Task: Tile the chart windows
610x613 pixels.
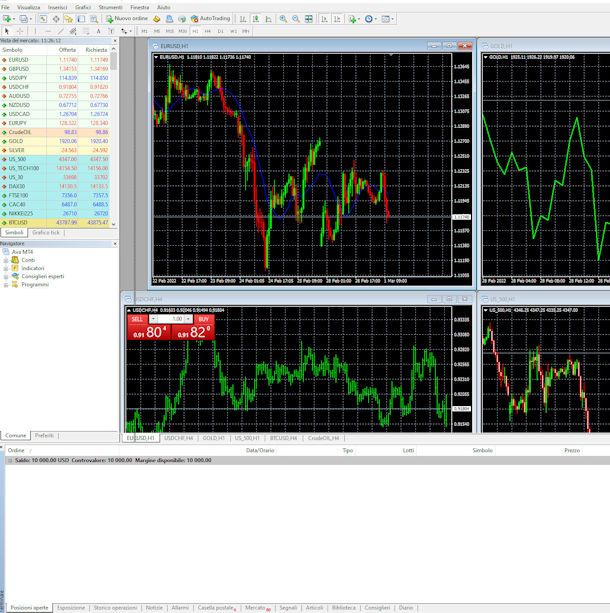Action: [x=309, y=19]
